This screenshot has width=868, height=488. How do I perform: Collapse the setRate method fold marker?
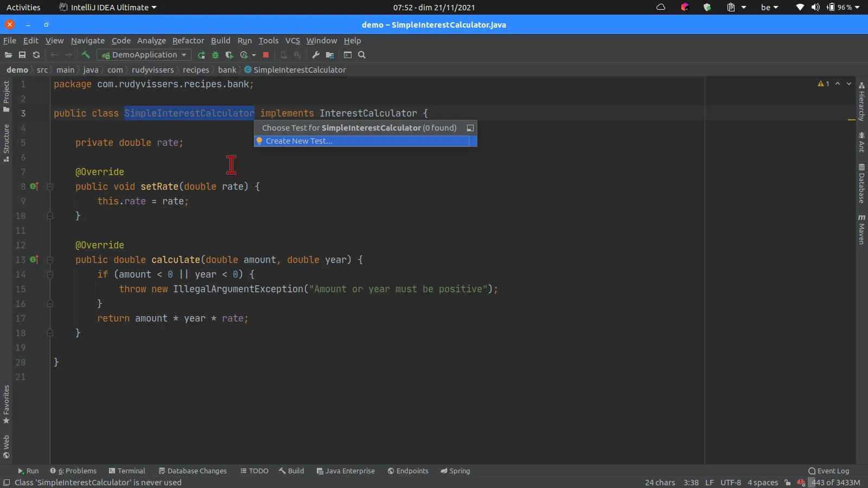pyautogui.click(x=50, y=187)
